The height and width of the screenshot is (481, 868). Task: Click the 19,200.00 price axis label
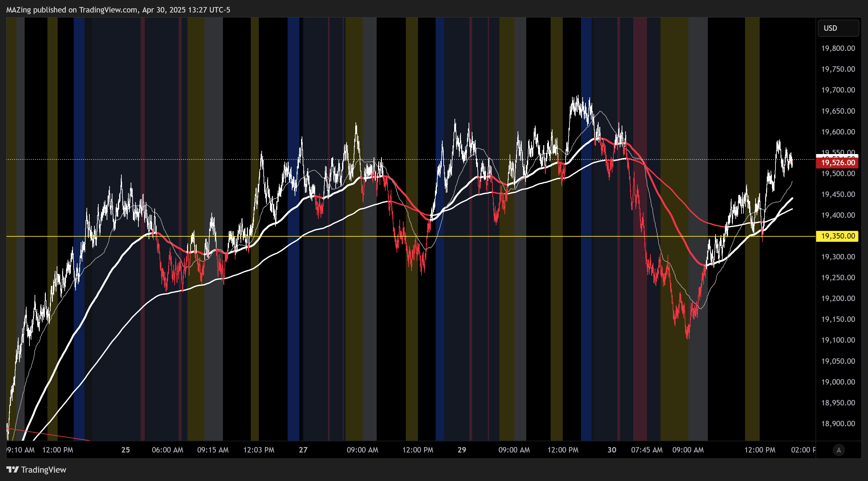tap(838, 298)
